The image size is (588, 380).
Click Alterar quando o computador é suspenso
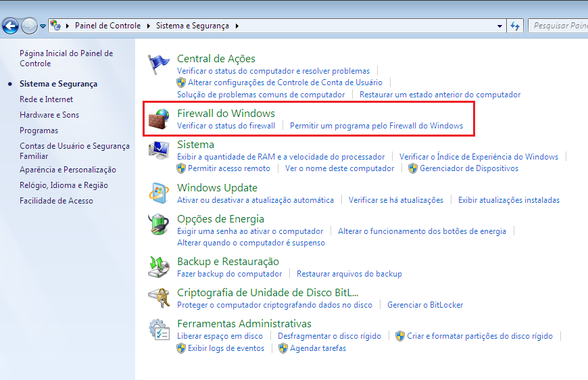[251, 243]
